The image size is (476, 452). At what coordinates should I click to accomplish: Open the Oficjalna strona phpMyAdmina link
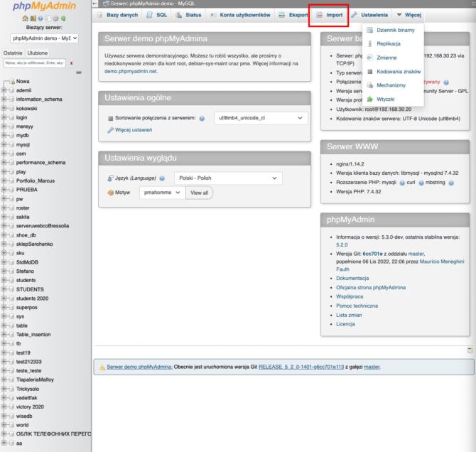click(x=371, y=287)
